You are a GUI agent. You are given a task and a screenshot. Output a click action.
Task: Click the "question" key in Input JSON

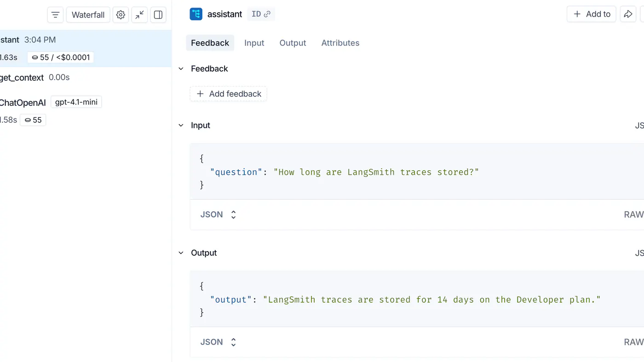coord(236,172)
